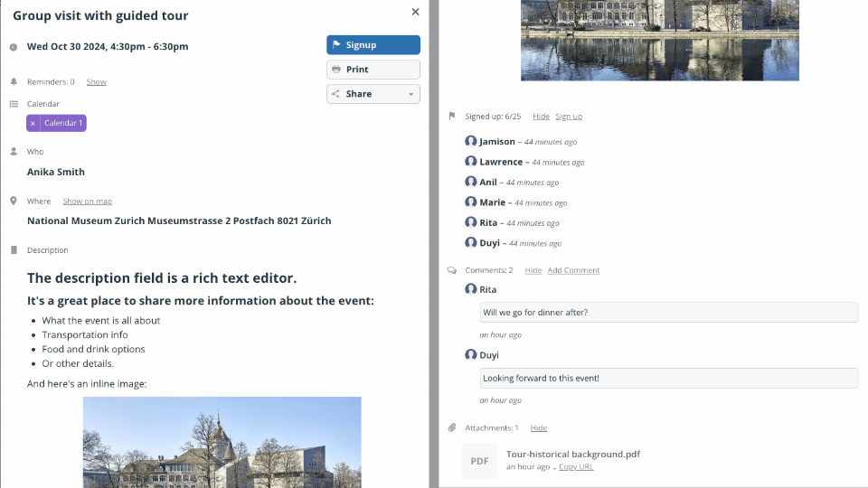Remove the Calendar 1 tag

pyautogui.click(x=33, y=123)
